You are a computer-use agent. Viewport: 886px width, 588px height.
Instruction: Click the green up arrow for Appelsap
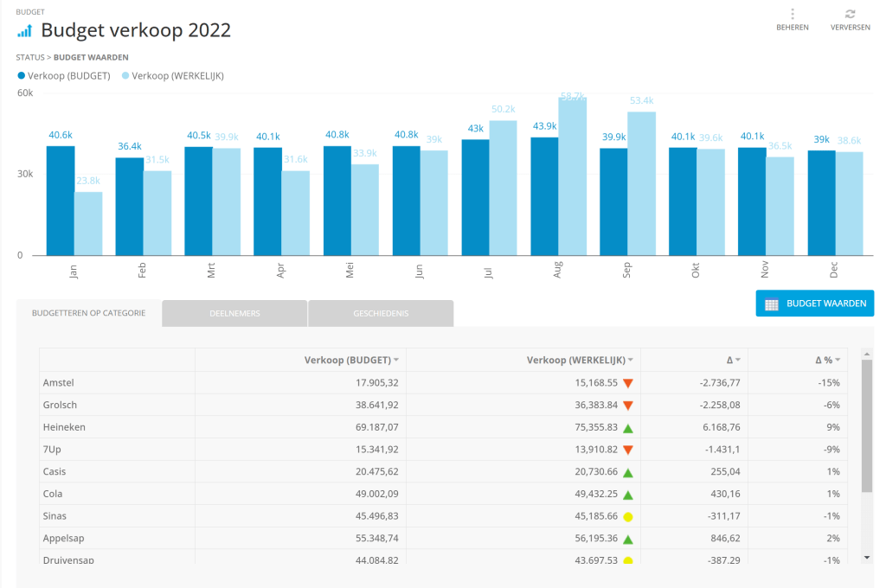pos(628,540)
